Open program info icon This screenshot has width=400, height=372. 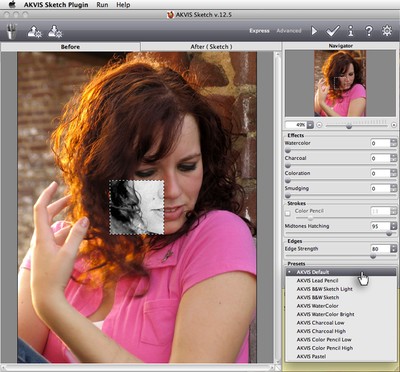[x=350, y=31]
